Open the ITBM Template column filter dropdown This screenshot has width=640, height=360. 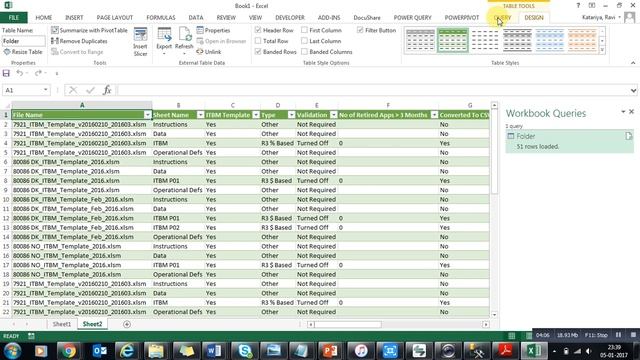[x=256, y=115]
